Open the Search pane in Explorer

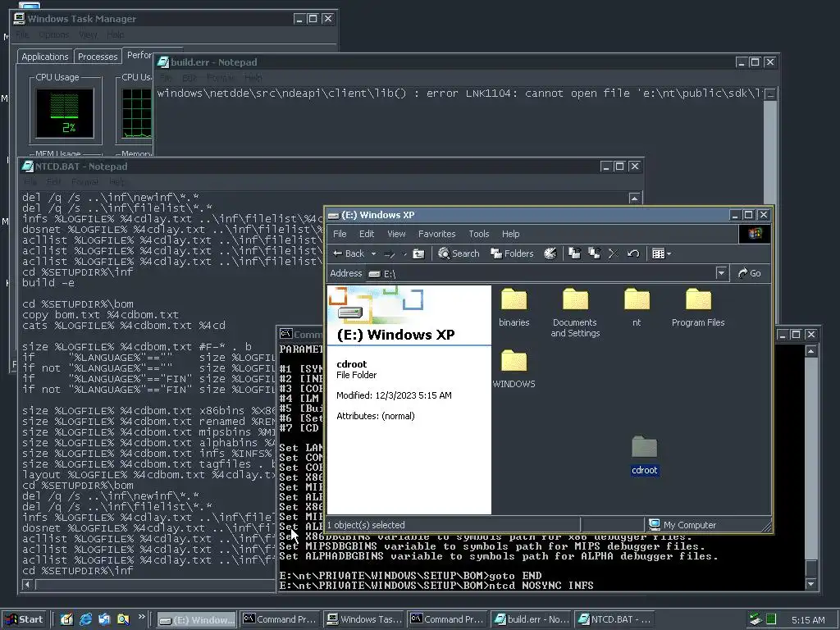(459, 253)
